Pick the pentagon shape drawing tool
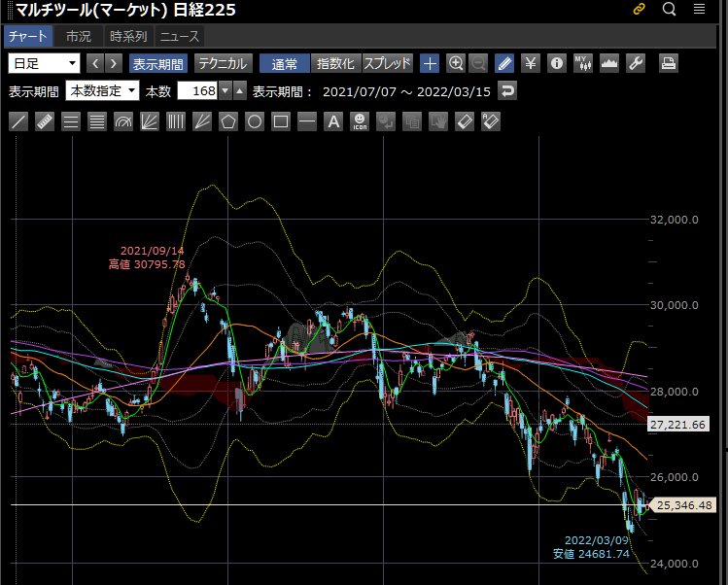Viewport: 728px width, 585px height. [228, 121]
